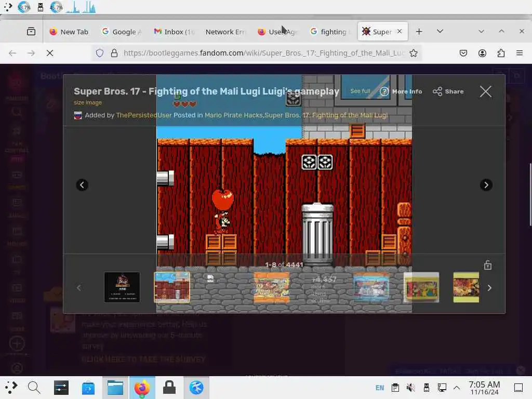
Task: Toggle muted volume tray icon
Action: pos(410,388)
